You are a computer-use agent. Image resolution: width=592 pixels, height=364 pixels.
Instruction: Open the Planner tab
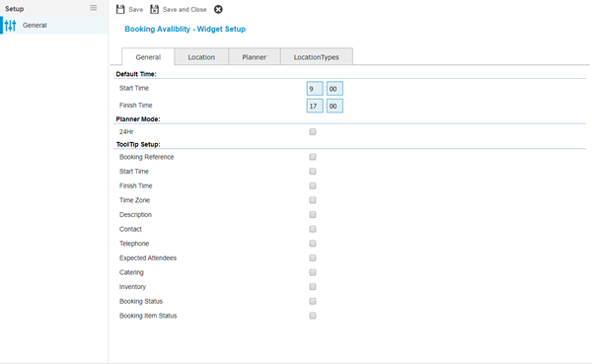[x=255, y=57]
